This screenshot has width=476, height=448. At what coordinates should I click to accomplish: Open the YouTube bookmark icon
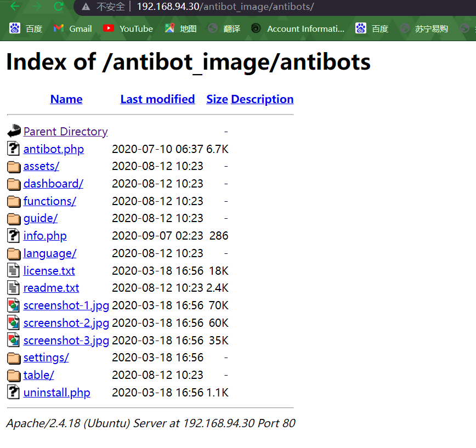[x=109, y=29]
